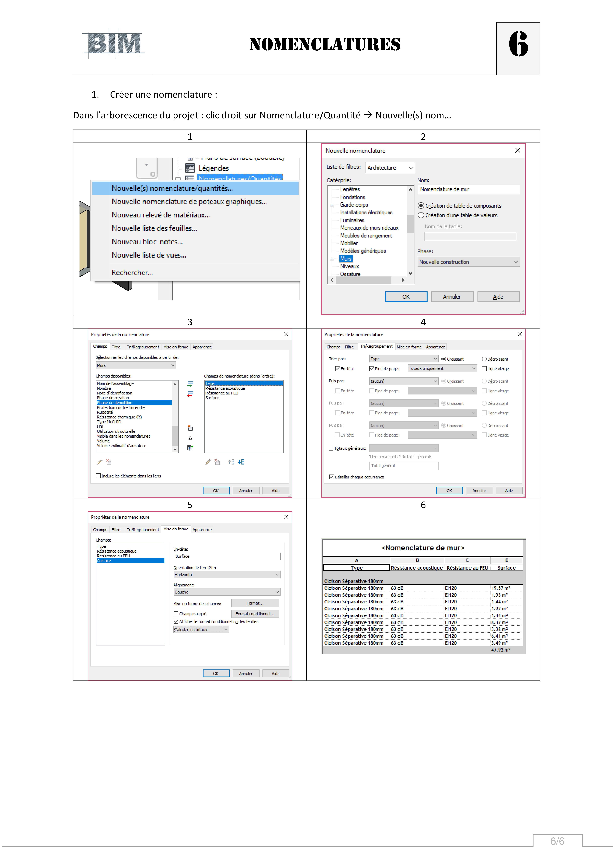The height and width of the screenshot is (868, 613).
Task: Click scroll-down arrow of the Catégorie list
Action: pyautogui.click(x=410, y=273)
